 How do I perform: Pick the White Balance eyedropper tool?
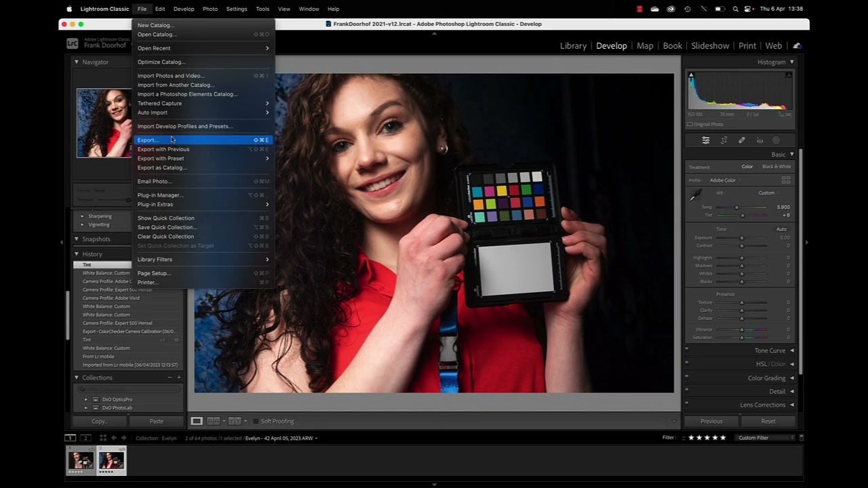(696, 195)
